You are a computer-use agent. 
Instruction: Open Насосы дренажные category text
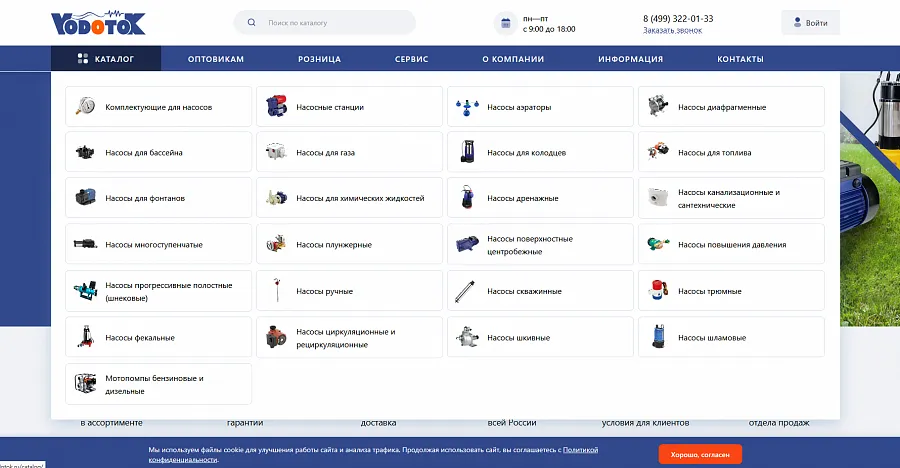pyautogui.click(x=522, y=198)
